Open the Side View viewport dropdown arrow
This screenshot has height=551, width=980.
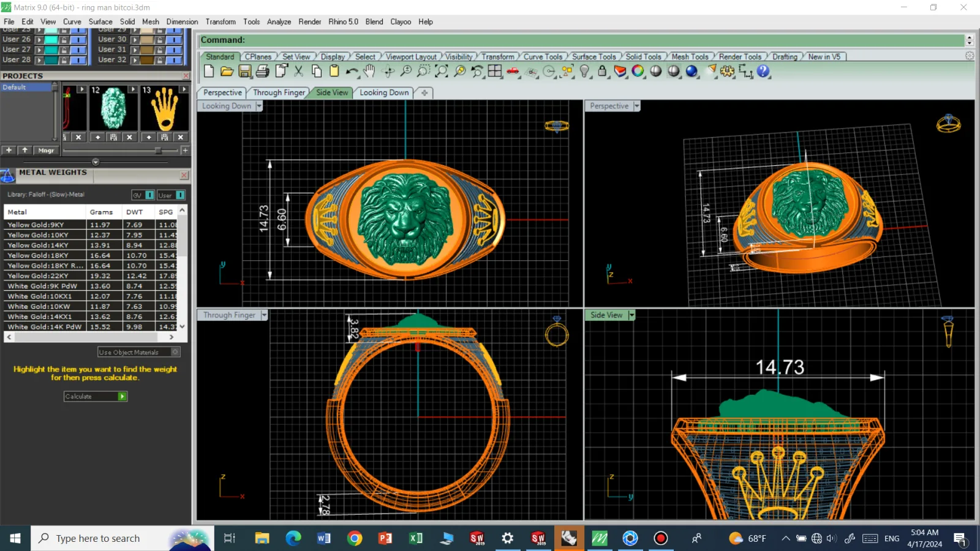tap(631, 315)
